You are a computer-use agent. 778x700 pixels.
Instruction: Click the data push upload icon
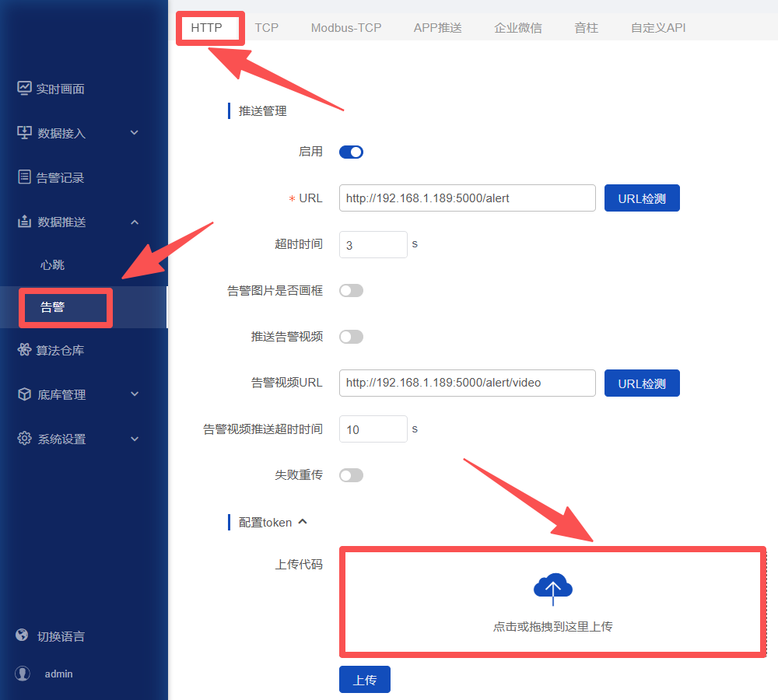coord(25,222)
